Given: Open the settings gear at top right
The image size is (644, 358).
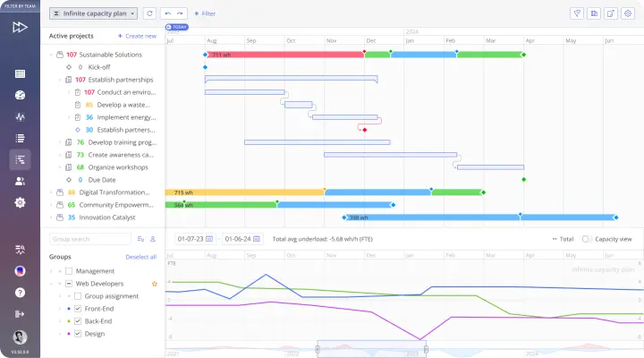Looking at the screenshot, I should tap(628, 13).
